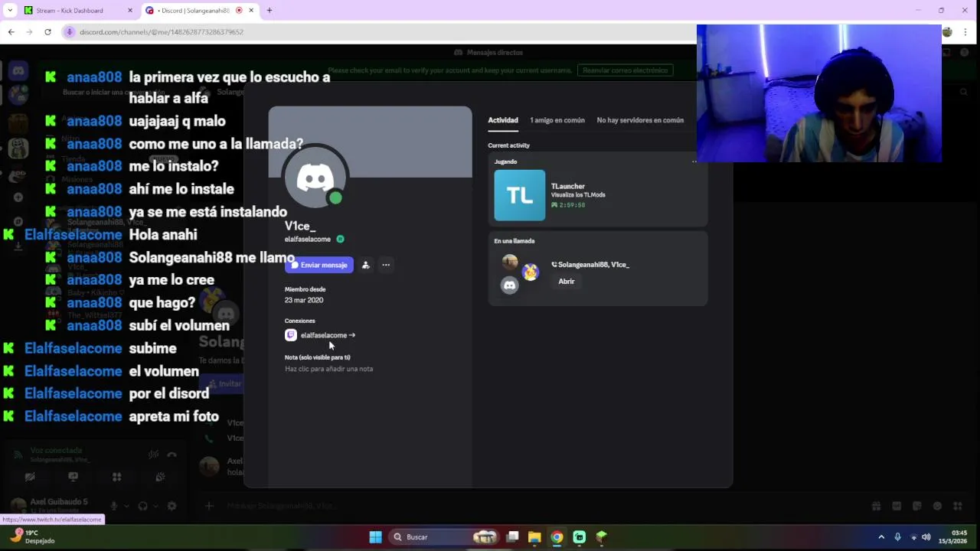Go back in the browser
Viewport: 980px width, 551px height.
[11, 32]
